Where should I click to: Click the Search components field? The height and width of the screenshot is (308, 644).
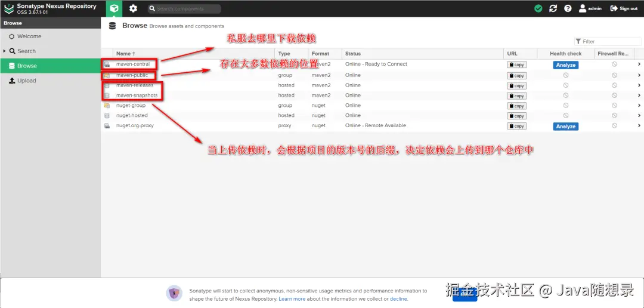click(184, 8)
